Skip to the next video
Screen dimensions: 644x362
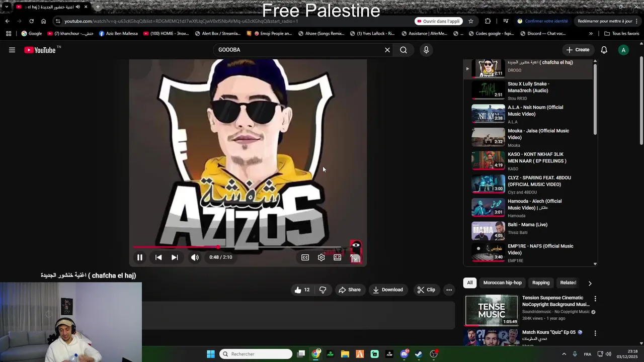pos(175,257)
